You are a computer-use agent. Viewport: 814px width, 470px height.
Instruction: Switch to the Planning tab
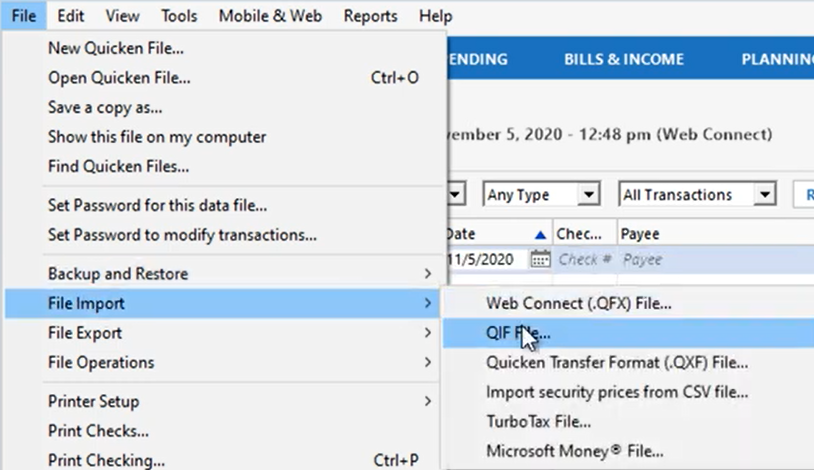pyautogui.click(x=777, y=59)
